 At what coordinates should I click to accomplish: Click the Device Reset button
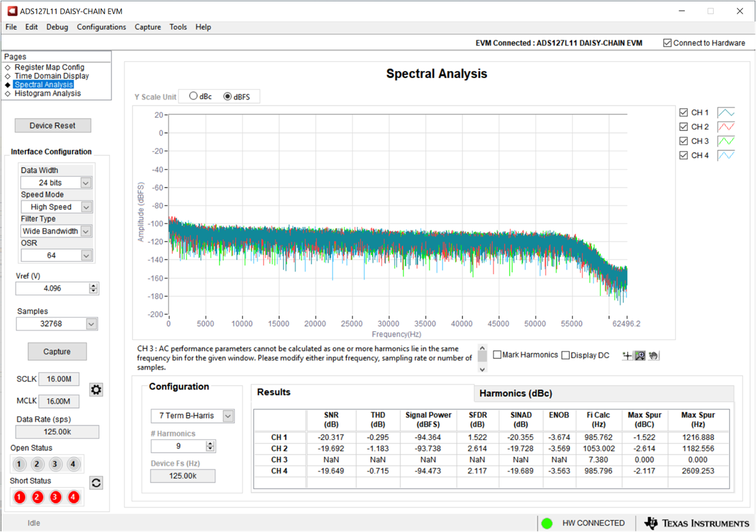[53, 125]
